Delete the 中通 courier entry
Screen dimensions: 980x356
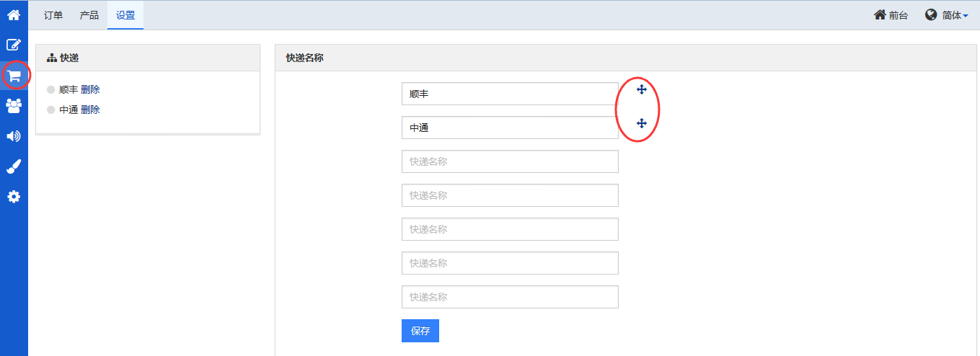click(x=90, y=110)
